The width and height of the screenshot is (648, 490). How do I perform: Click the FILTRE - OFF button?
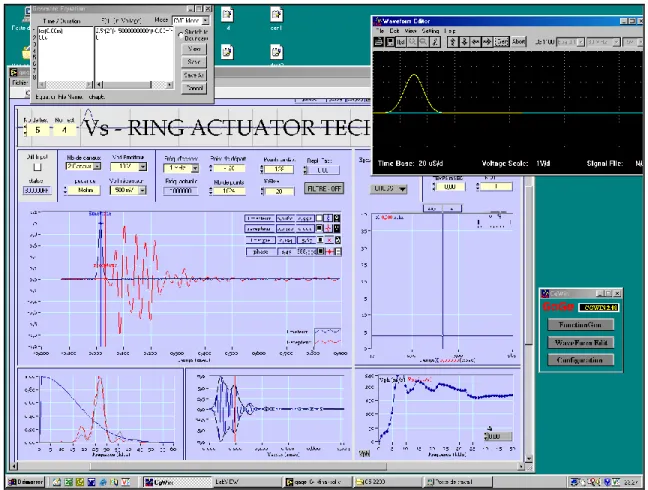(324, 188)
